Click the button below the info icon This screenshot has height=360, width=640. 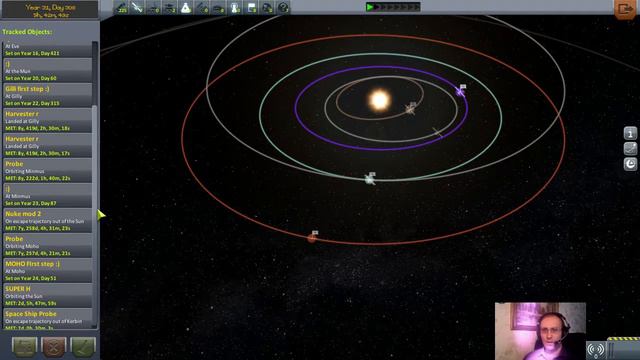630,149
